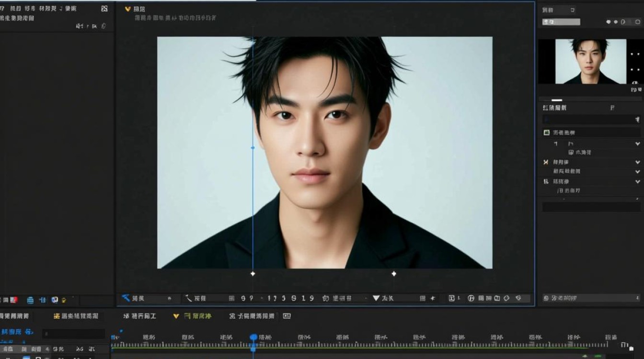Click the white downward triangle icon in toolbar

click(376, 298)
